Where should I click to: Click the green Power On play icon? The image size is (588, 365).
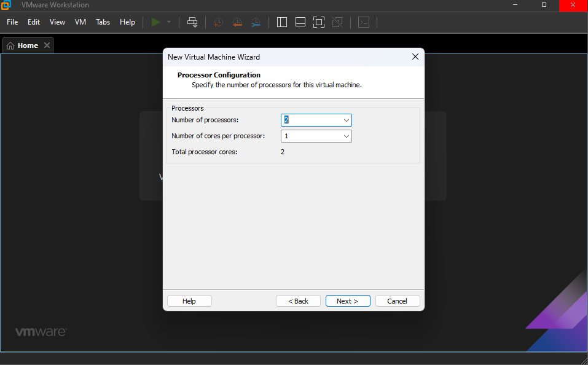[155, 22]
